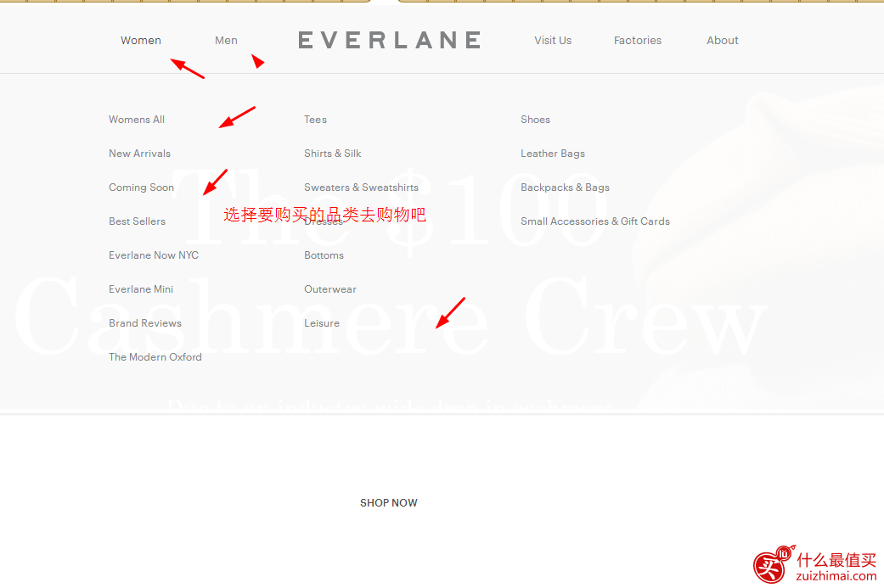The width and height of the screenshot is (884, 588).
Task: Open Everlane Now NYC
Action: (x=154, y=255)
